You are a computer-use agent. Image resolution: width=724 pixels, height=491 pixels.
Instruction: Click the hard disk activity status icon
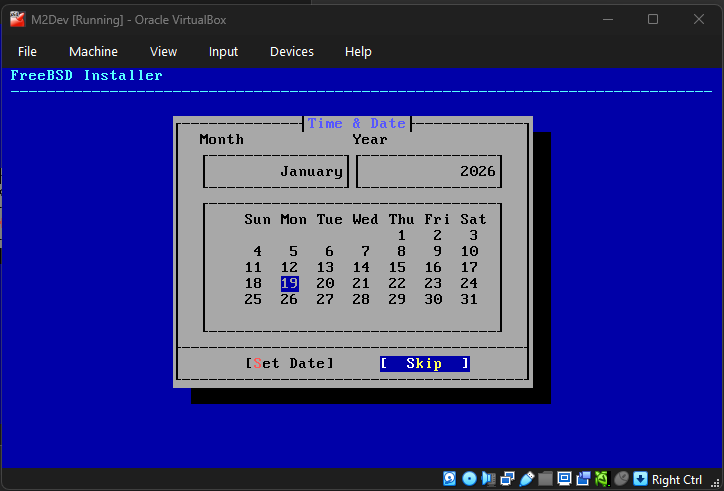click(x=450, y=479)
